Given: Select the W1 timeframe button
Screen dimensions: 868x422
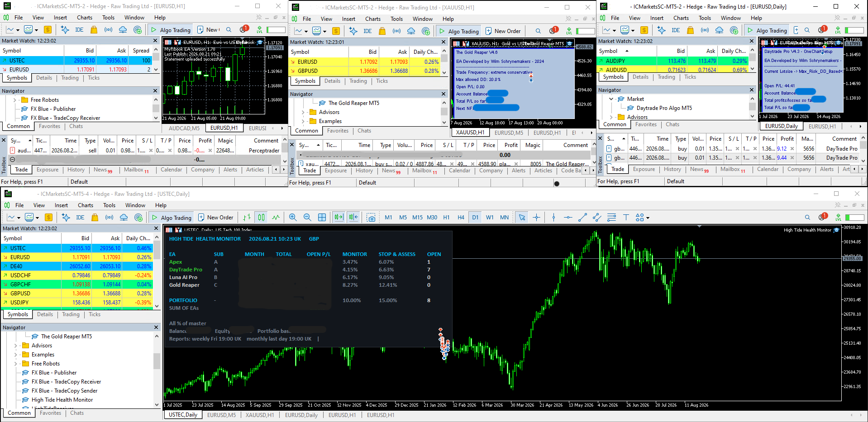Looking at the screenshot, I should pyautogui.click(x=490, y=218).
